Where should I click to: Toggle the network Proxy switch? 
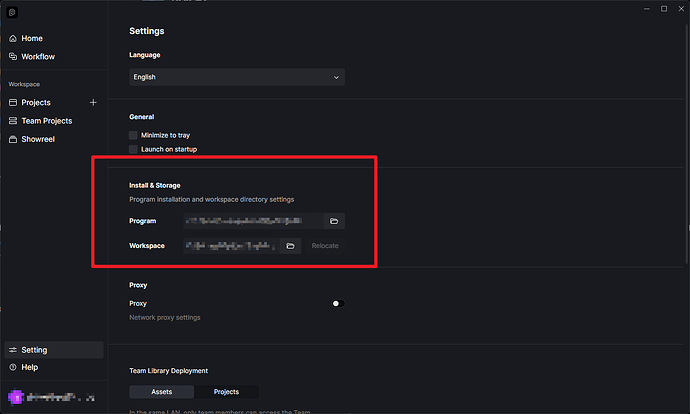click(x=337, y=303)
